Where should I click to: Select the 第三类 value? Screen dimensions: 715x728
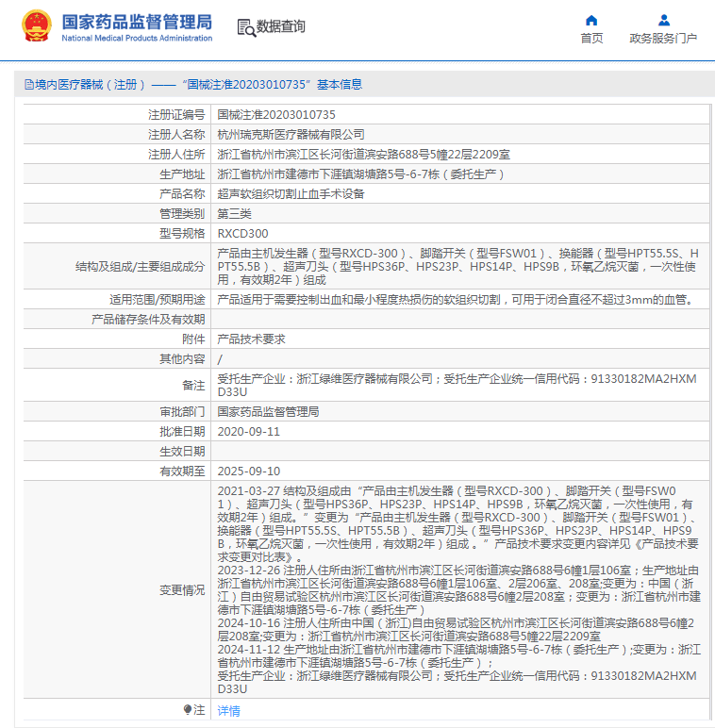pyautogui.click(x=235, y=213)
